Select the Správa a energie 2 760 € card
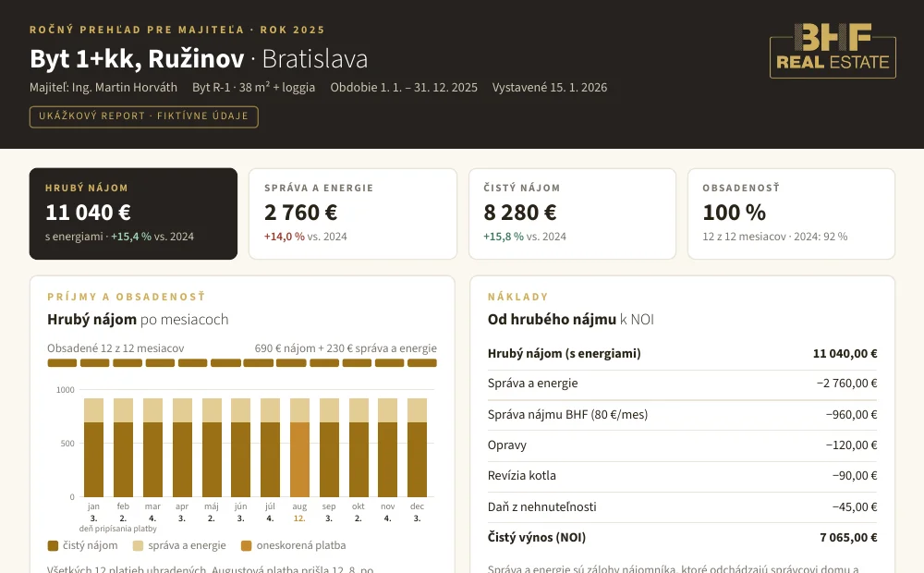Screen dimensions: 924x573 353,213
